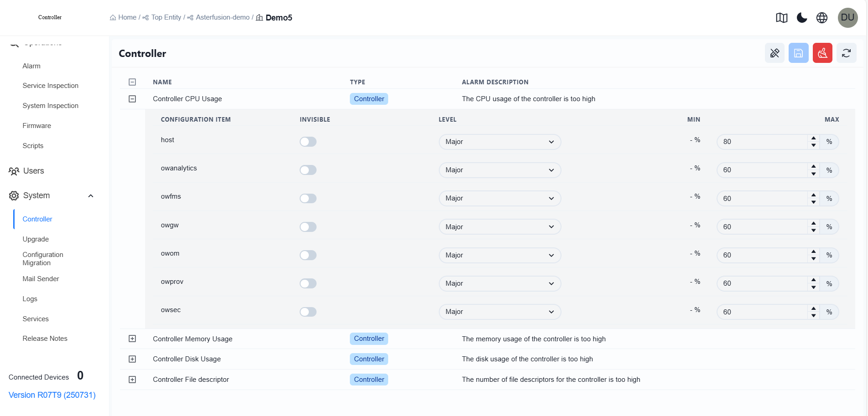
Task: Open the map icon in top bar
Action: (x=782, y=18)
